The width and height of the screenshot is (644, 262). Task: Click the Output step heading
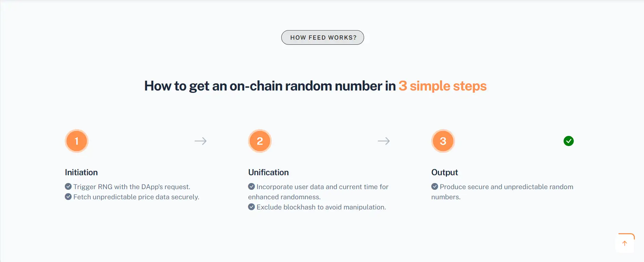[444, 173]
